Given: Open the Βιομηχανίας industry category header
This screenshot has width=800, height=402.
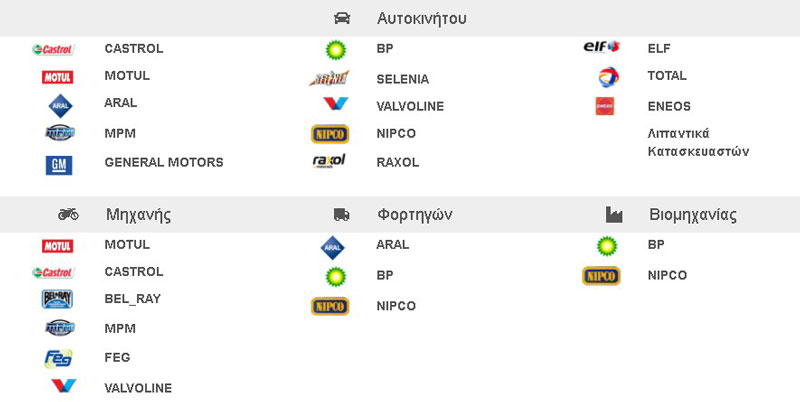Looking at the screenshot, I should click(693, 215).
